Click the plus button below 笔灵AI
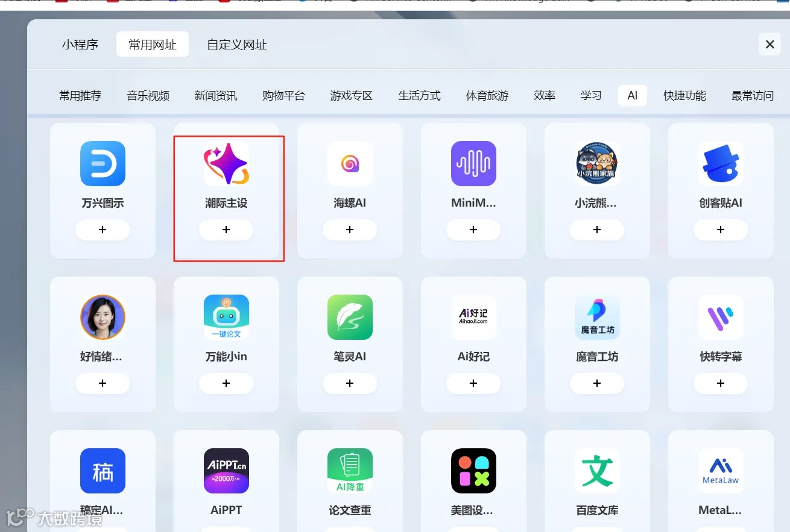790x532 pixels. coord(350,383)
